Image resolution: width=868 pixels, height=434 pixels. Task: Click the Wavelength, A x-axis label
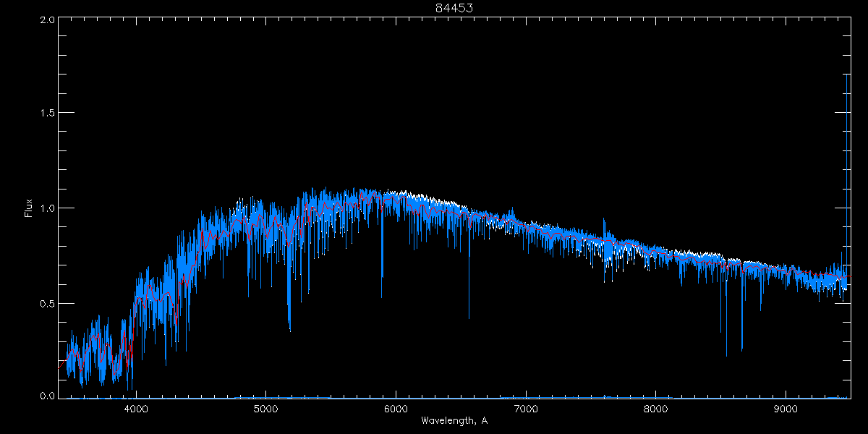454,421
